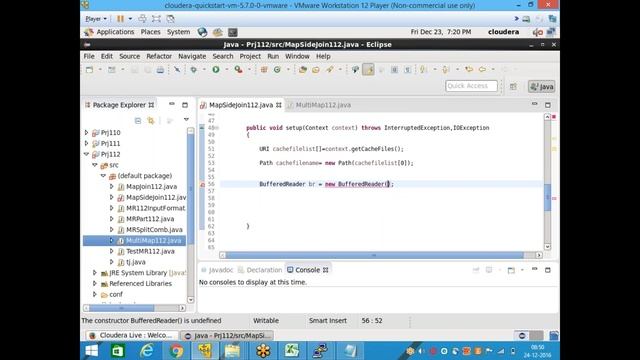Click the Terminal launcher in GNOME panel
Viewport: 640px width, 360px height.
[x=233, y=32]
